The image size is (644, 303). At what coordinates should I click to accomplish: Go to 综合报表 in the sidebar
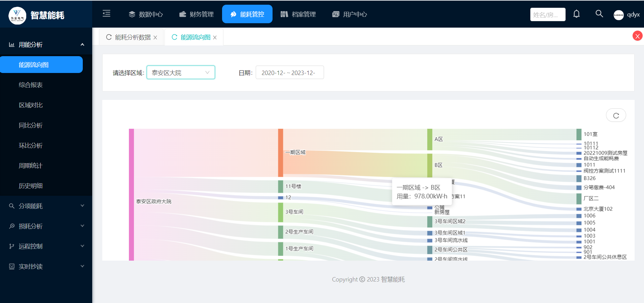[x=31, y=85]
